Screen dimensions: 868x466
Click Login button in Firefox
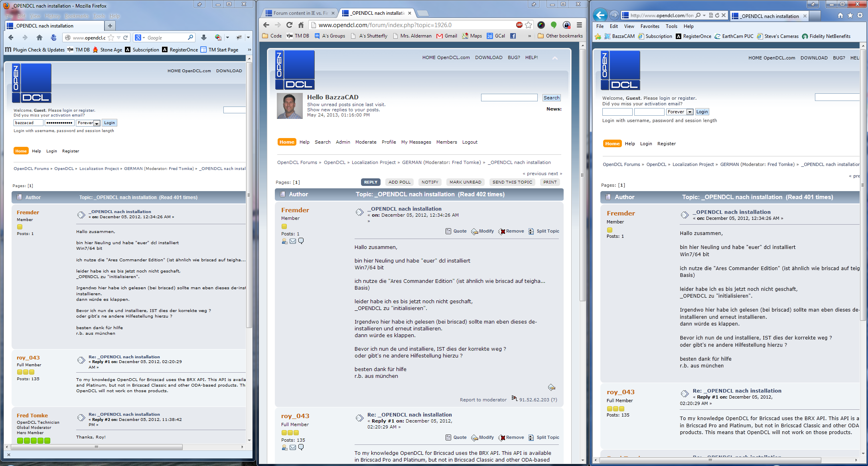(x=109, y=123)
